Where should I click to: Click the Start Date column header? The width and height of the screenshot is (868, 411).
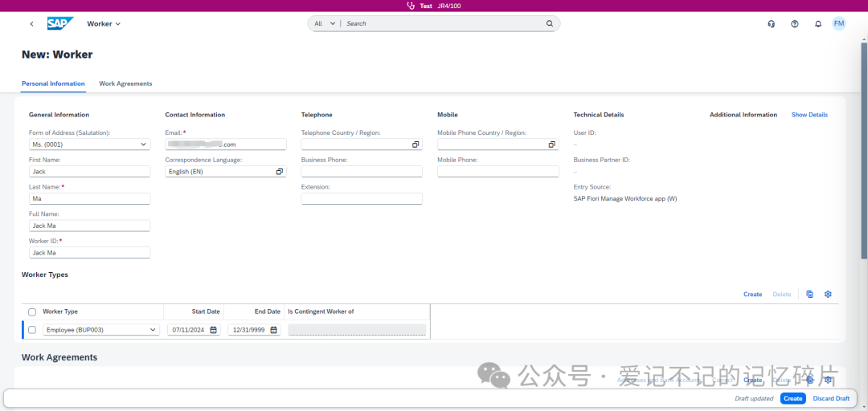tap(206, 311)
